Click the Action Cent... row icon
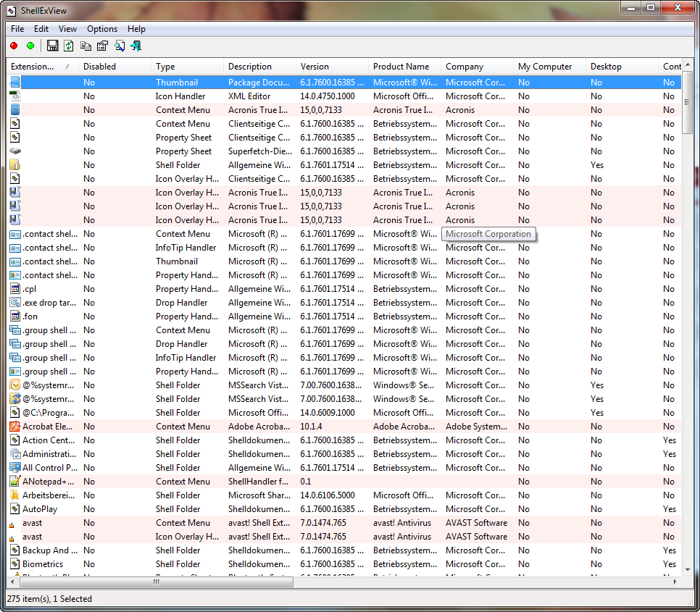The image size is (700, 612). point(15,440)
